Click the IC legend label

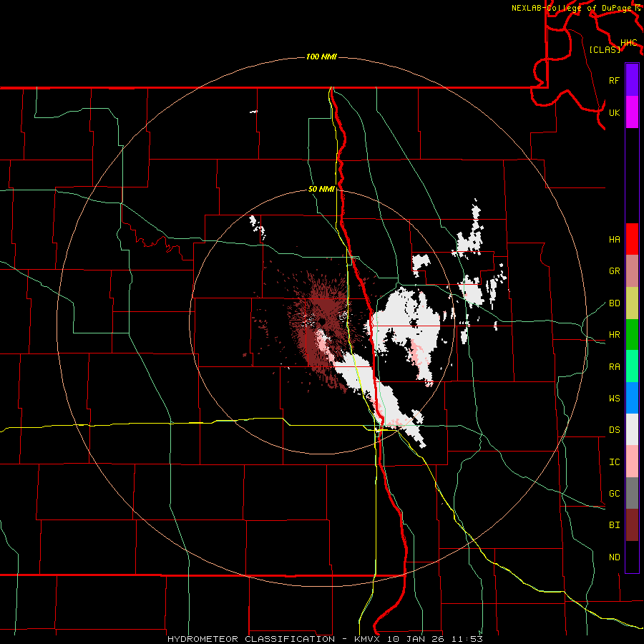coord(614,462)
